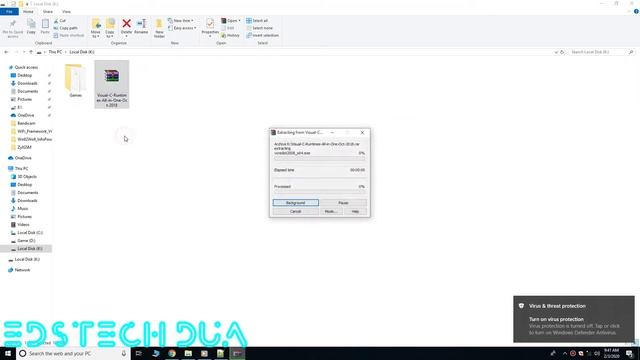The width and height of the screenshot is (640, 360).
Task: Open the File tab
Action: click(9, 12)
